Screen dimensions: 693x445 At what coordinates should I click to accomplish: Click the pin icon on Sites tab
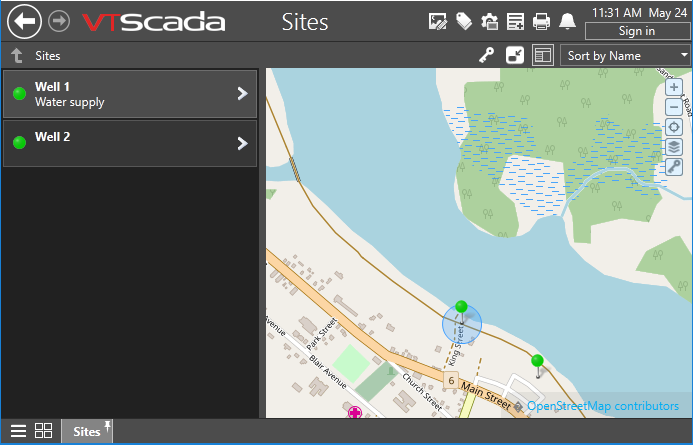[107, 426]
